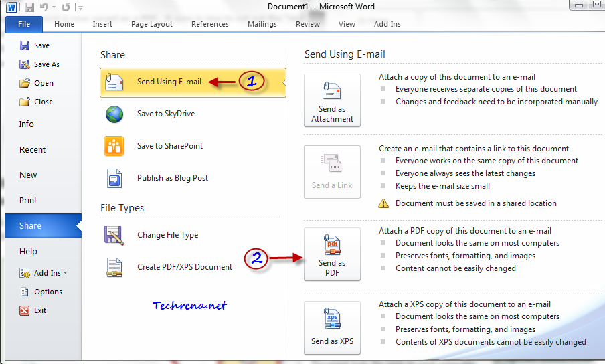Click the Open folder icon in backstage menu

tap(25, 83)
